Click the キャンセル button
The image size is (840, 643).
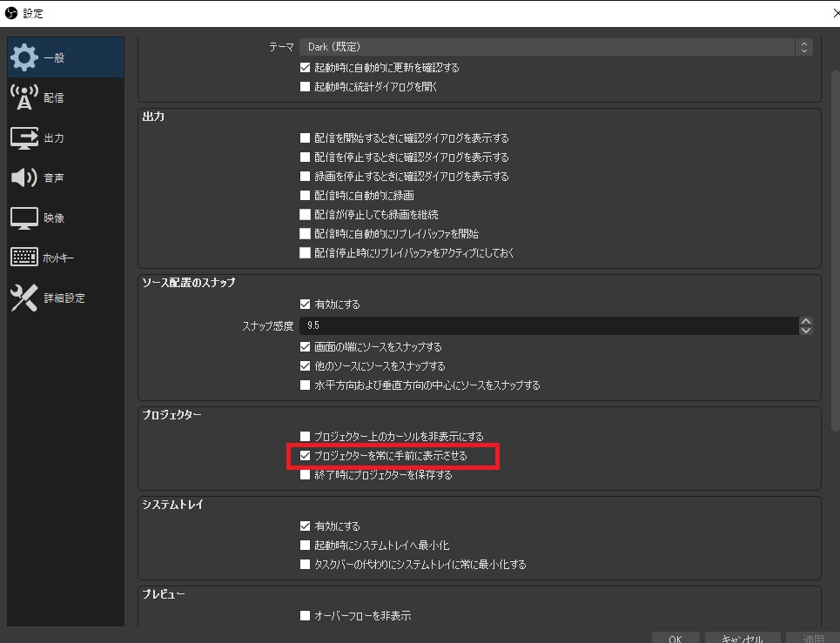[x=743, y=638]
